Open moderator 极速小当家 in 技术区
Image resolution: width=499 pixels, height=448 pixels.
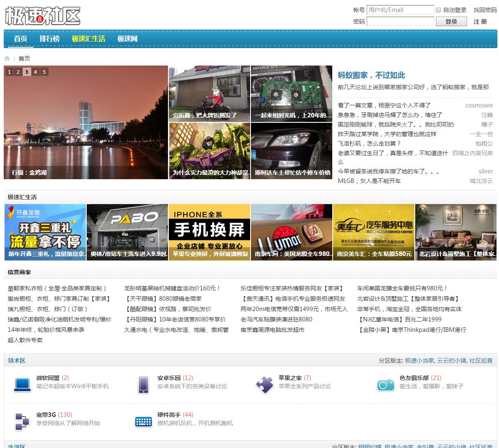(419, 360)
